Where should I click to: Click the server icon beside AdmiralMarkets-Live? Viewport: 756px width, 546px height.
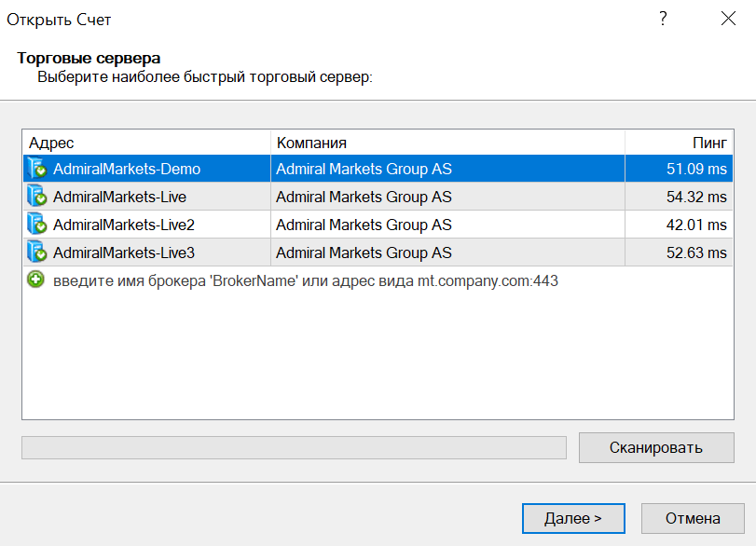click(36, 197)
